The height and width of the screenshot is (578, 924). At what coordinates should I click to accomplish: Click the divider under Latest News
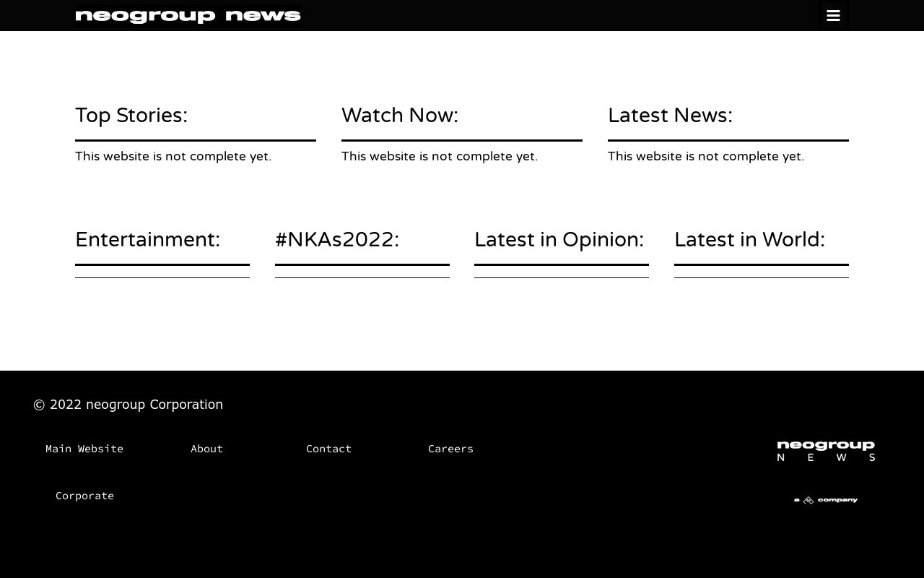tap(728, 140)
